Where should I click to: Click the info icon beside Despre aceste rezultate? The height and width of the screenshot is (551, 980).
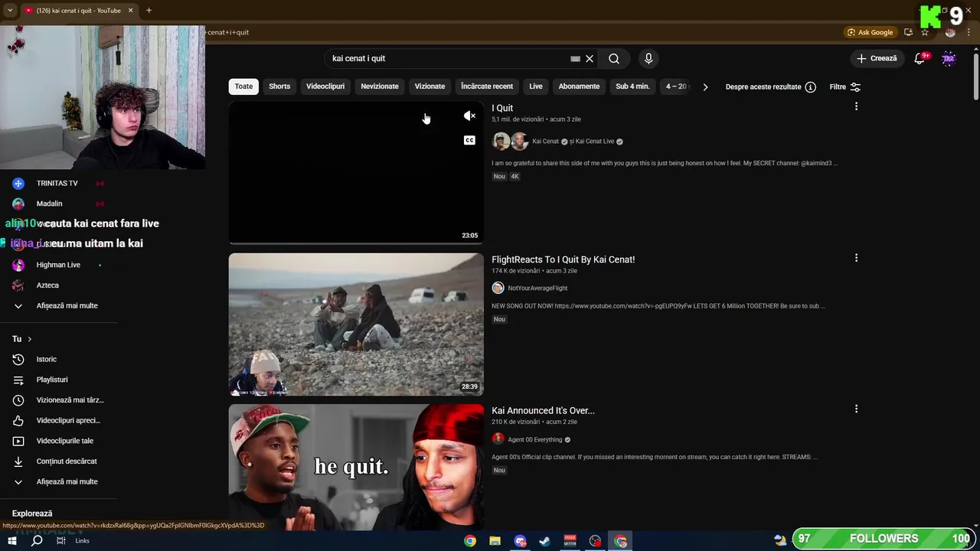(810, 86)
